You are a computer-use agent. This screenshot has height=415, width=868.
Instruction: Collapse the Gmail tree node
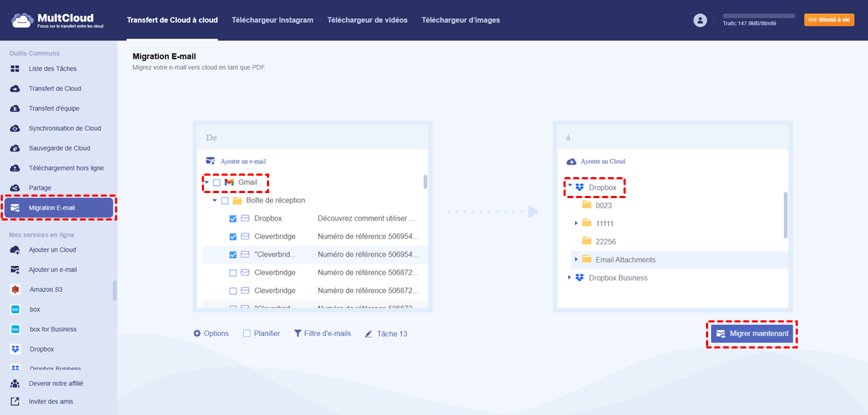[206, 182]
